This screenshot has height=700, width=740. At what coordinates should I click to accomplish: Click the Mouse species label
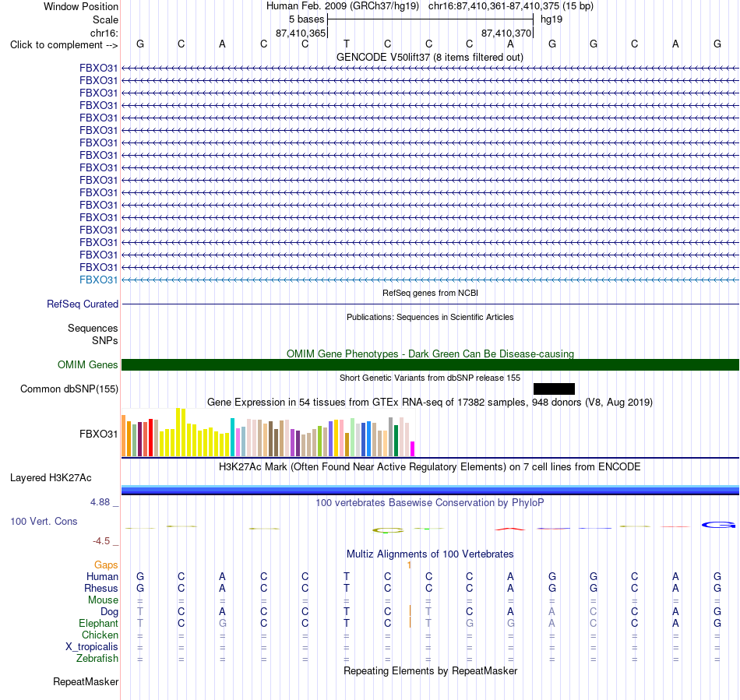coord(103,600)
